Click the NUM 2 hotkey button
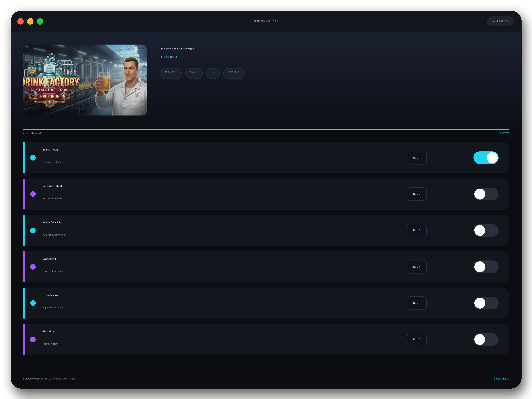This screenshot has width=532, height=399. tap(417, 194)
